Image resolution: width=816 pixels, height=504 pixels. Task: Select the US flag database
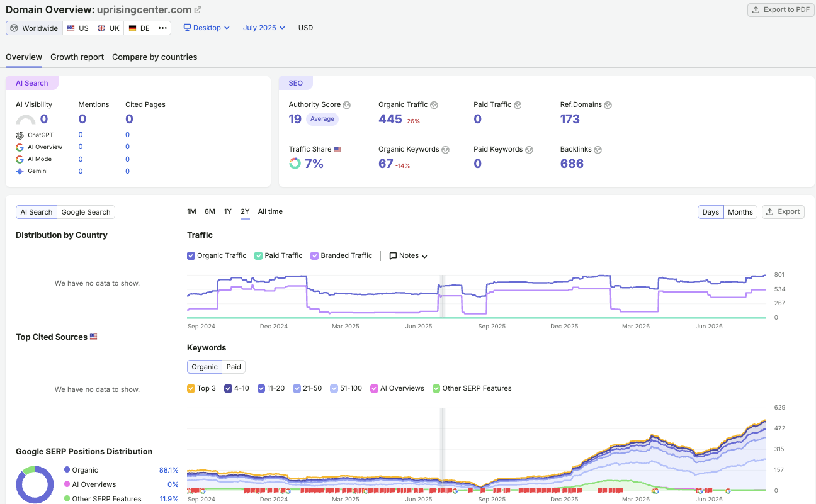click(77, 28)
